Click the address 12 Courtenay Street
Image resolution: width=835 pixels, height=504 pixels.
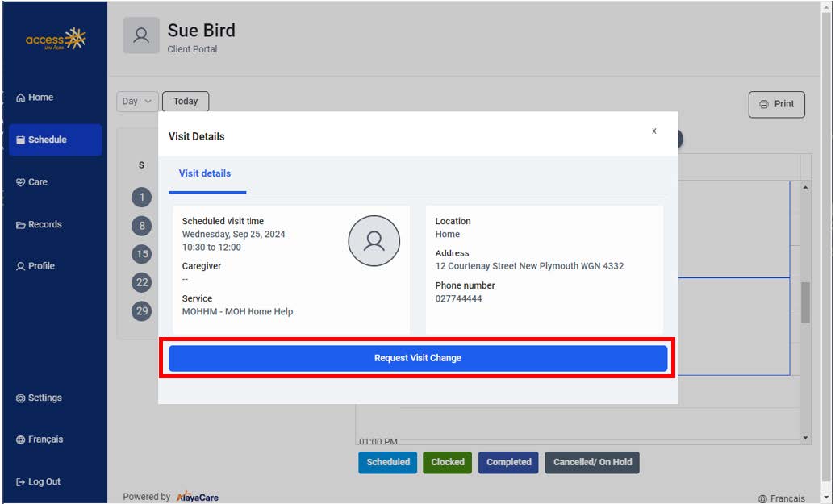[529, 266]
